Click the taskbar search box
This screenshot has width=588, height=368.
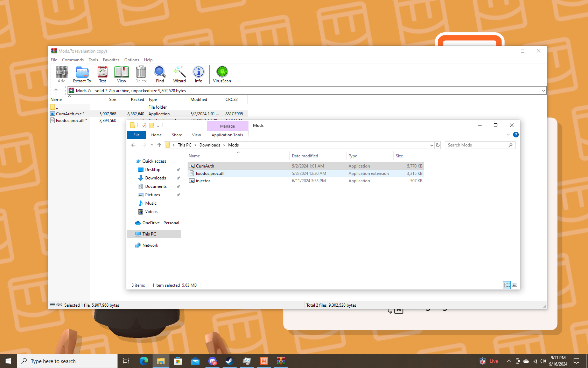point(67,361)
